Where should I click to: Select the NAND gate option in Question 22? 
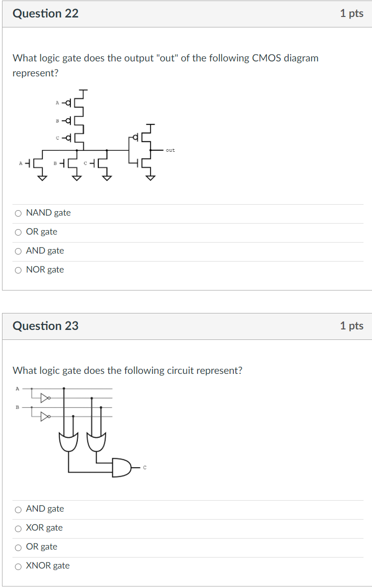(x=18, y=213)
